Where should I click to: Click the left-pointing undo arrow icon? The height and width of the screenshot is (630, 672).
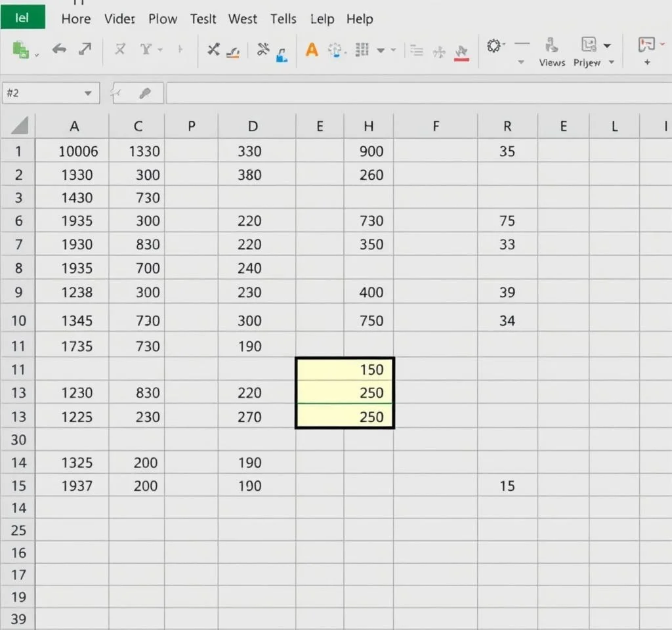point(59,49)
